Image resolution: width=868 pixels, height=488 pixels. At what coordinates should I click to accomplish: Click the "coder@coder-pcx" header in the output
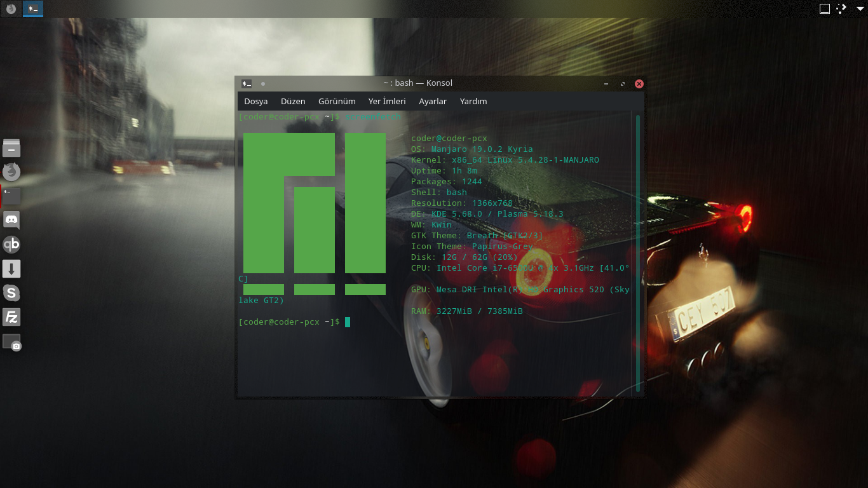pos(449,139)
